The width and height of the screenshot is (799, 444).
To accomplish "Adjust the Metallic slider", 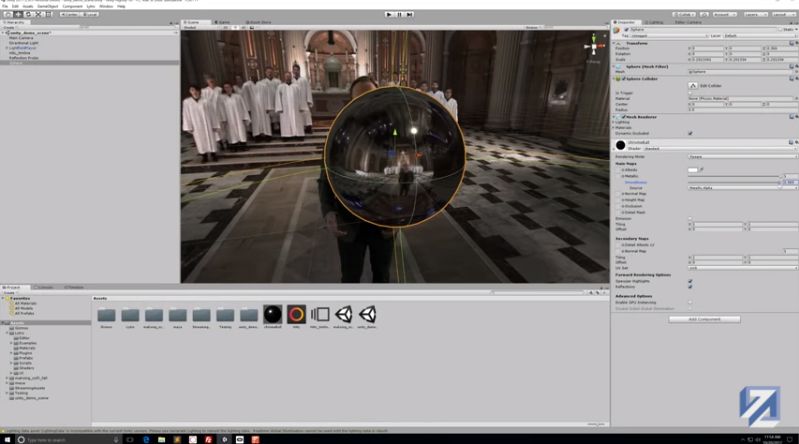I will (x=734, y=176).
